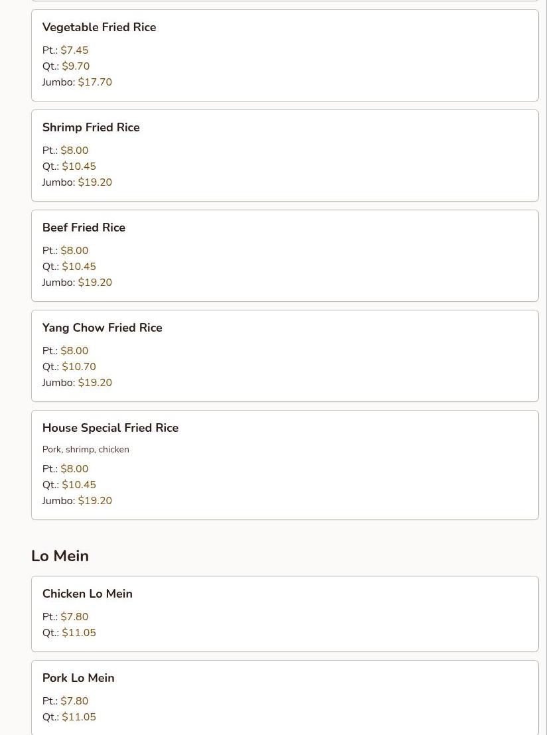Select Chicken Lo Mein pint price $7.80
560x735 pixels.
pyautogui.click(x=74, y=617)
